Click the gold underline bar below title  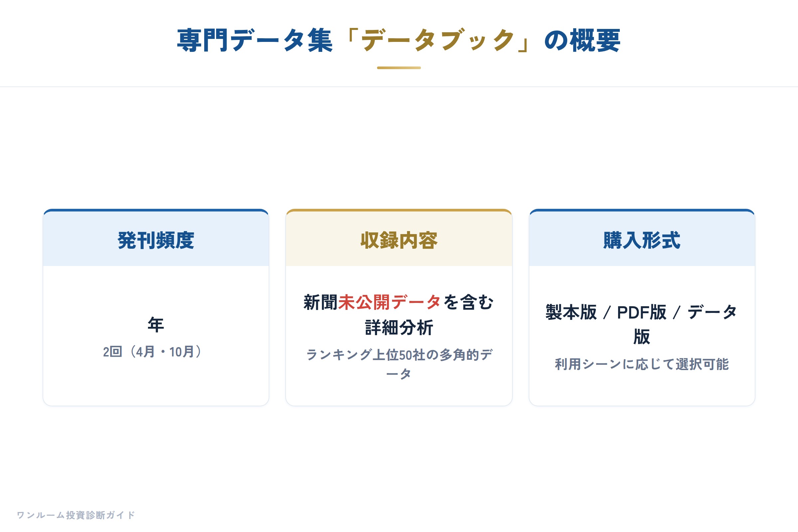point(399,68)
